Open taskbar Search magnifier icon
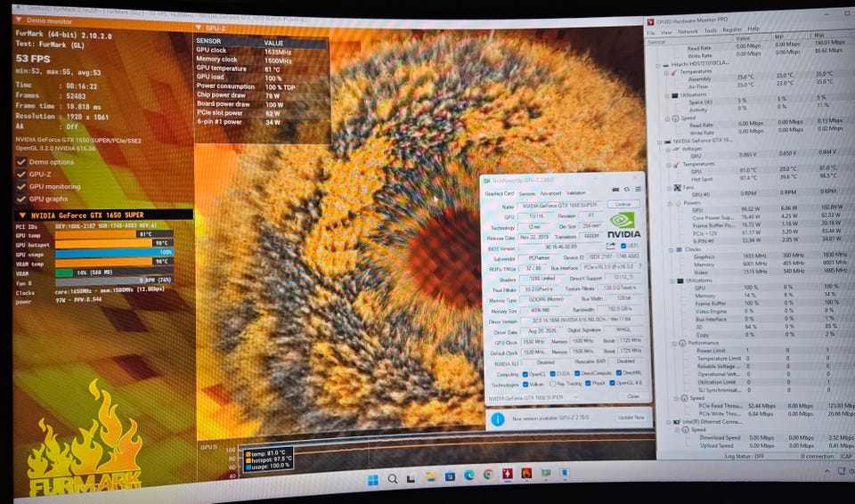855x504 pixels. 392,479
